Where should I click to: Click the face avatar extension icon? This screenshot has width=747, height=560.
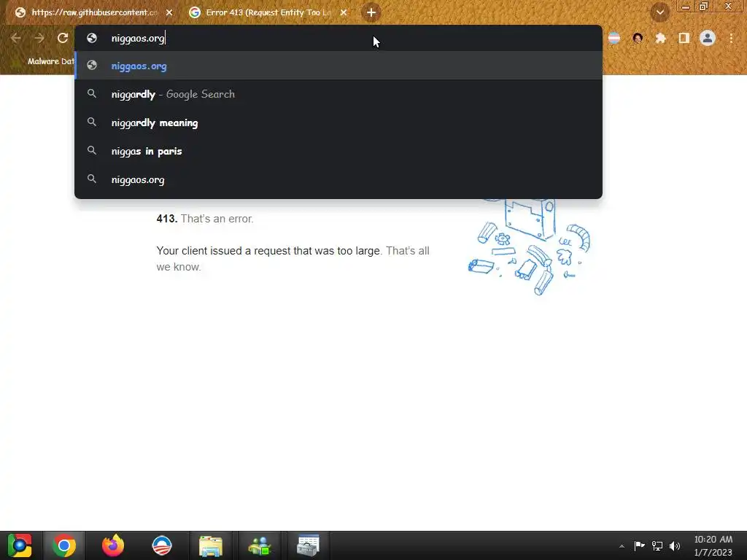638,38
